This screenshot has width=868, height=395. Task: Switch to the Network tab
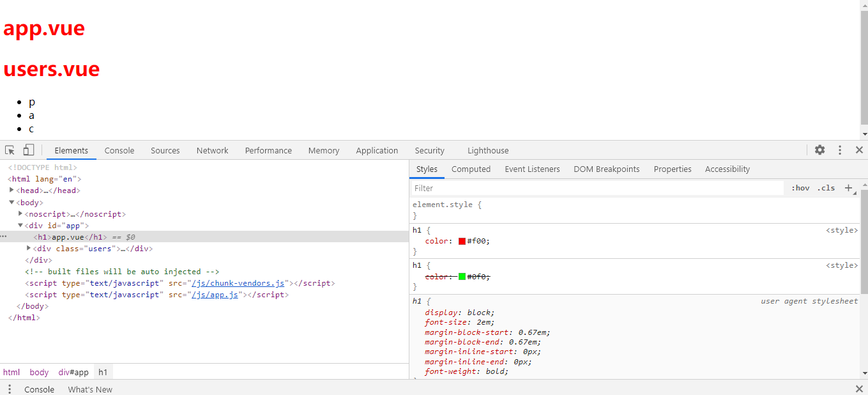click(x=212, y=151)
